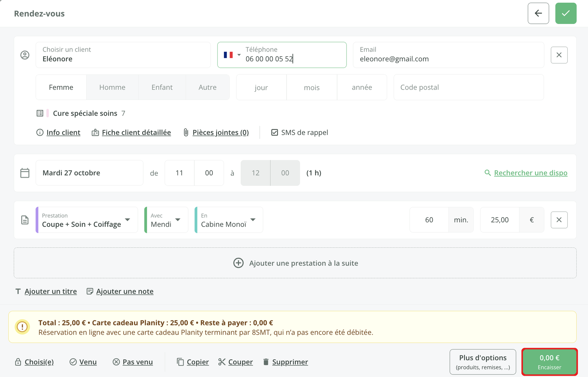Click Ajouter une note
588x377 pixels.
coord(125,291)
